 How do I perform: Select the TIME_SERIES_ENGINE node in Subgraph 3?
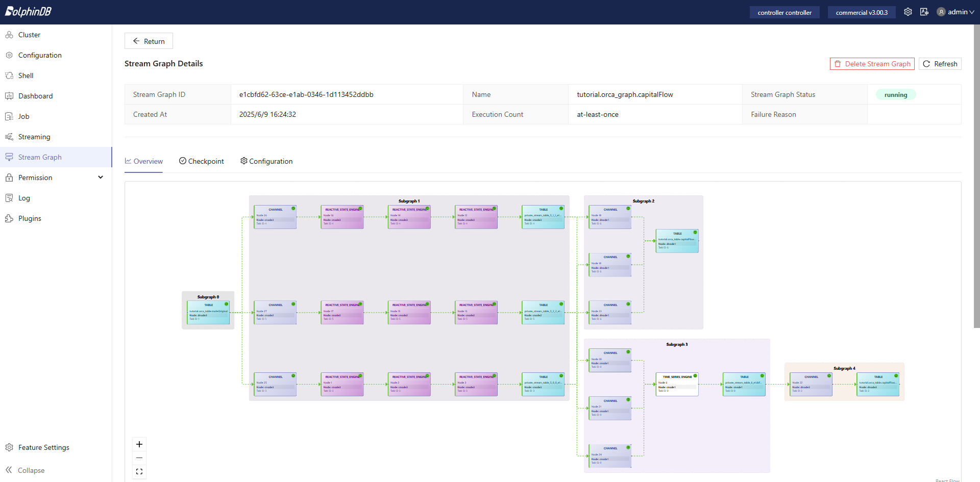(x=677, y=384)
